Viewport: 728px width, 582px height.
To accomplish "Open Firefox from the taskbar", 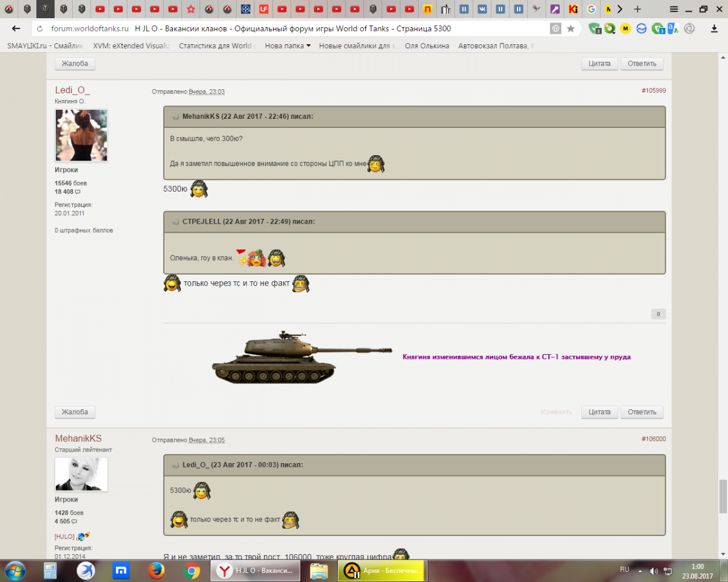I will tap(157, 570).
